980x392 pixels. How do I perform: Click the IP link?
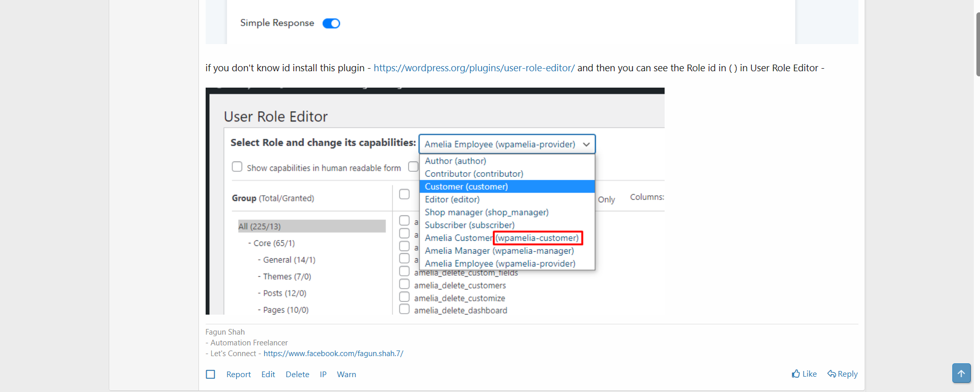[x=323, y=374]
